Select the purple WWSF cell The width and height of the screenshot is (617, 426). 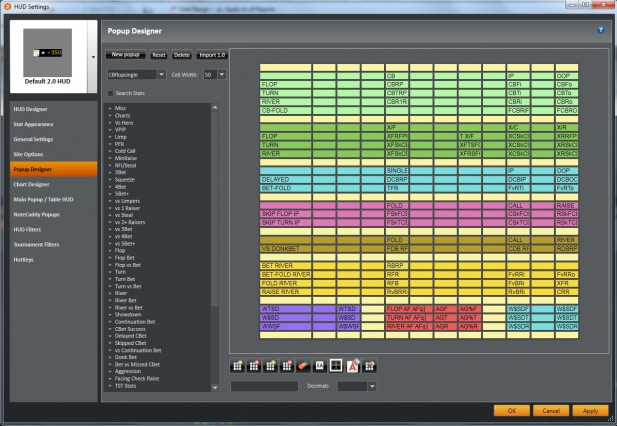(285, 326)
